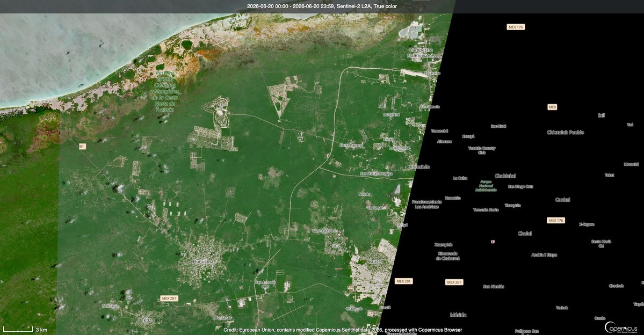Screen dimensions: 644x335
Task: Click the Chalmuch label
Action: click(353, 309)
